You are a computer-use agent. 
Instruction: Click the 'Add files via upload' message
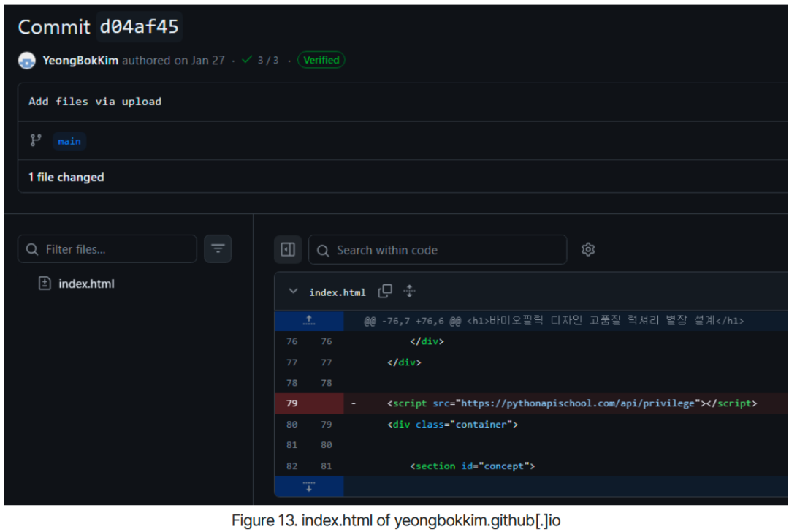(95, 102)
